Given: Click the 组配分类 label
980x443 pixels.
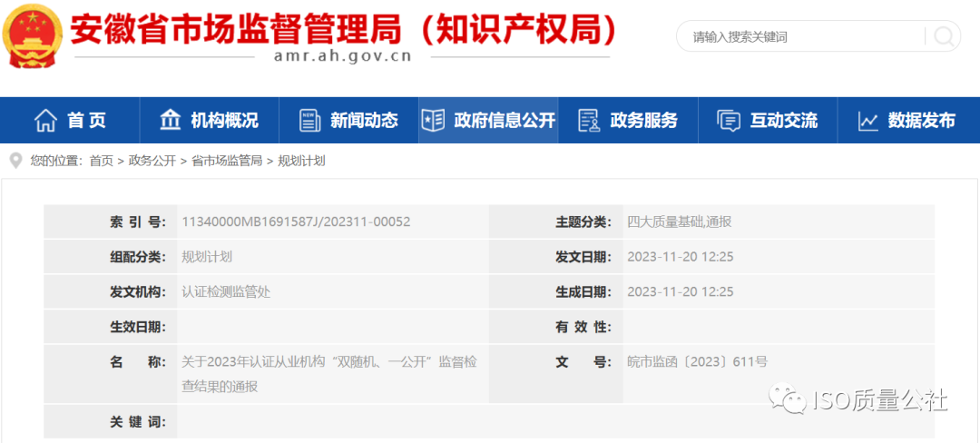Looking at the screenshot, I should 138,257.
